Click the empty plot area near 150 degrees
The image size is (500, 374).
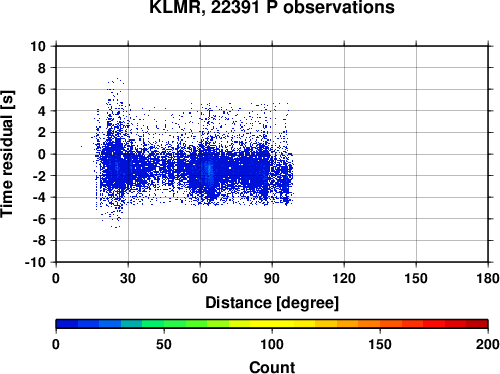[x=416, y=154]
